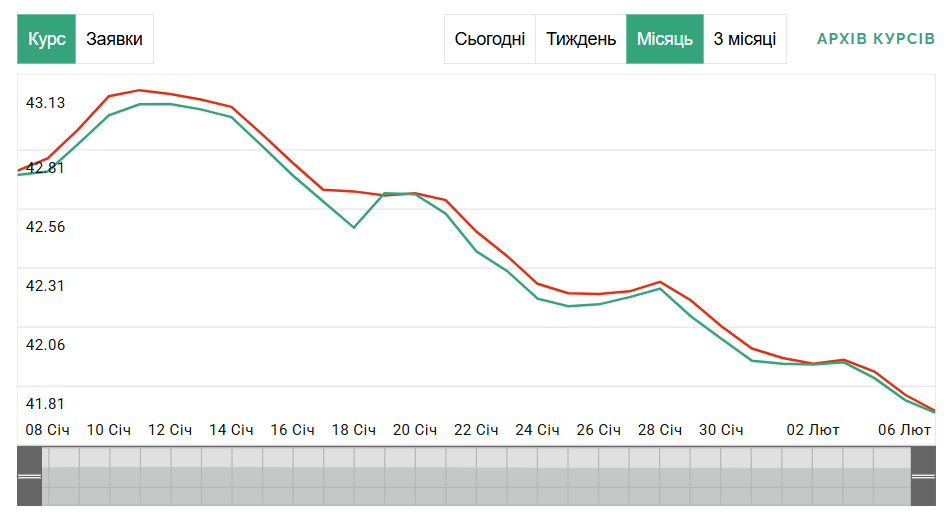Click the 24 Січ date label
Viewport: 948px width, 522px height.
coord(537,430)
